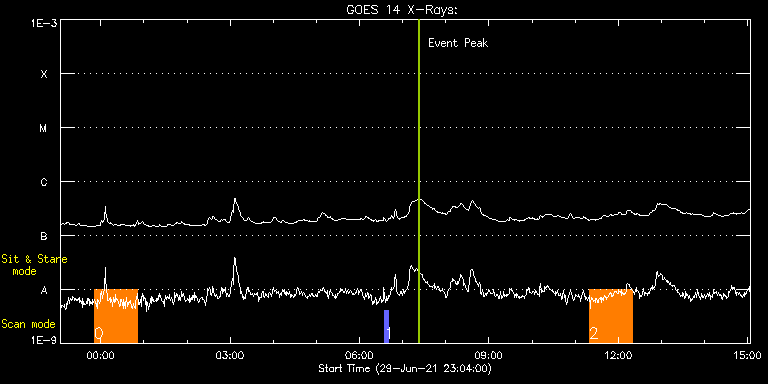
Task: Click the 09:00 time axis tick label
Action: pos(489,355)
